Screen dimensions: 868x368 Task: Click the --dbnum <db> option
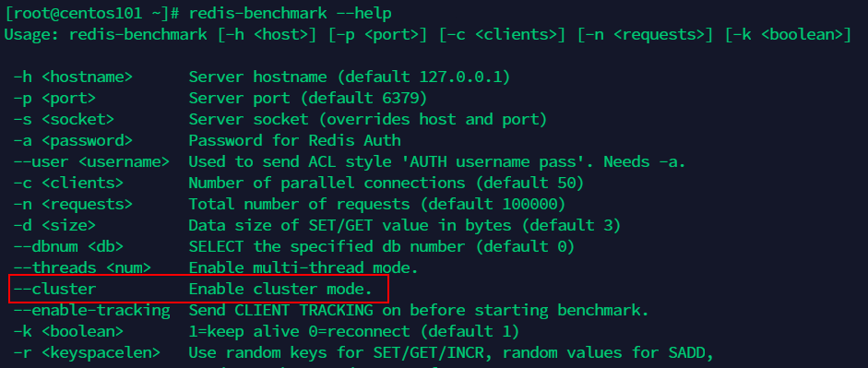click(x=68, y=247)
